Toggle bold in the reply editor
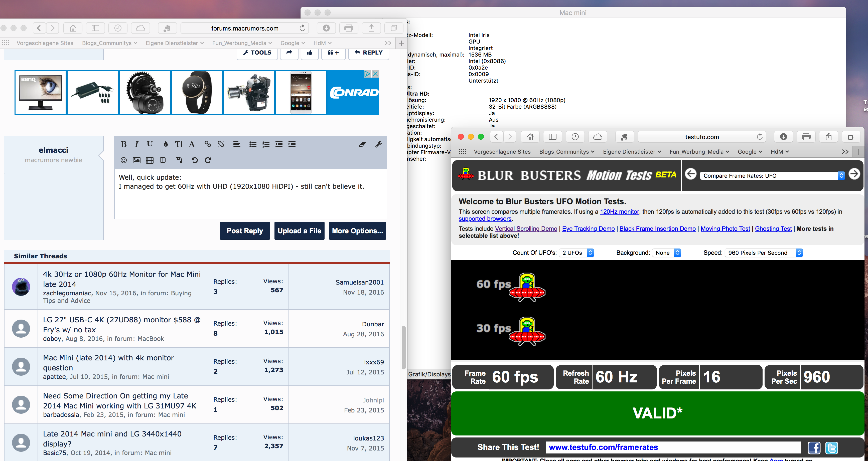The height and width of the screenshot is (461, 868). tap(124, 144)
